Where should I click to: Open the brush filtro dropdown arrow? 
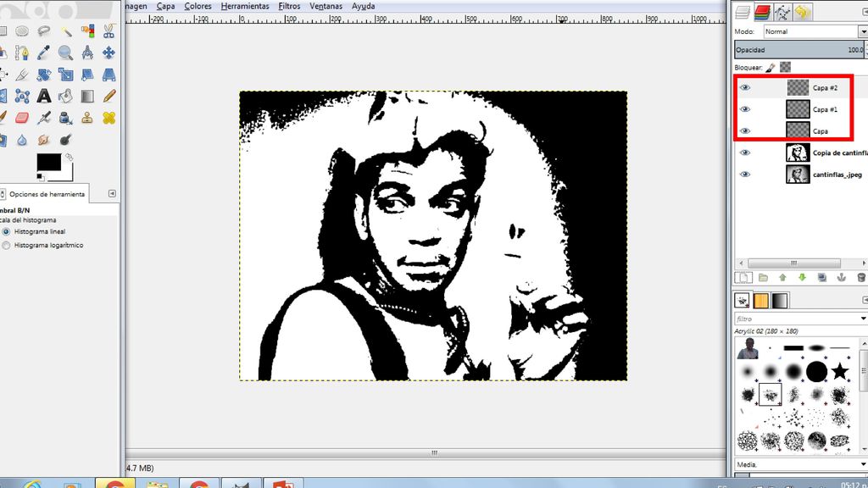coord(863,319)
